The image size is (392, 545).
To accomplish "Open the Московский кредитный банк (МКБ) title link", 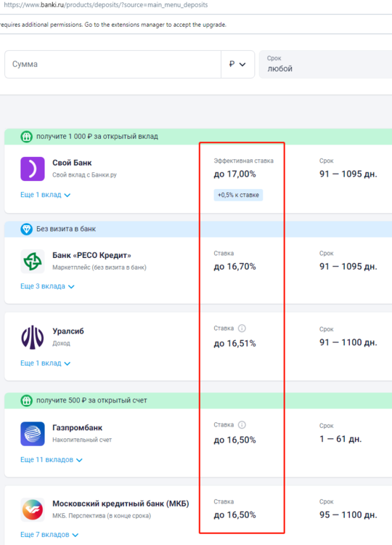I will pos(121,504).
